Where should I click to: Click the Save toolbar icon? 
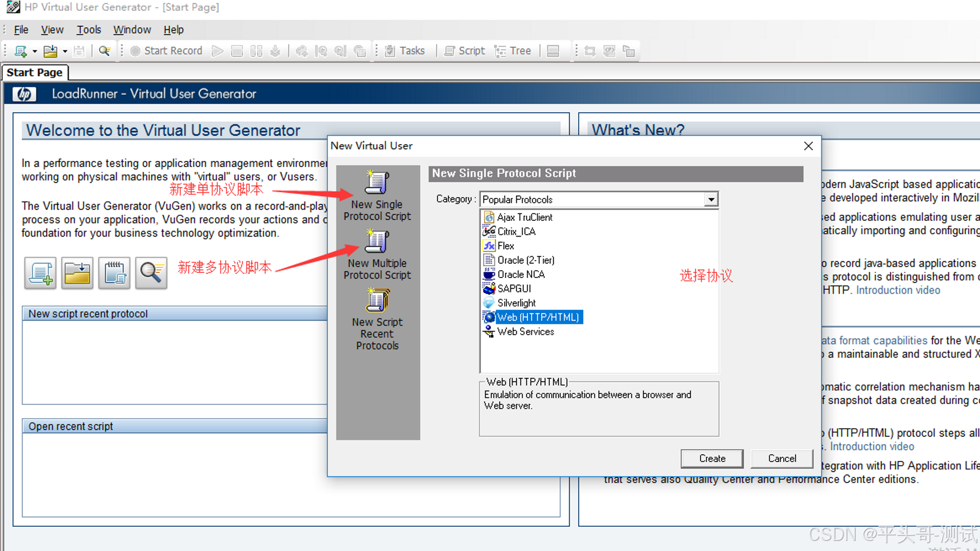coord(79,51)
